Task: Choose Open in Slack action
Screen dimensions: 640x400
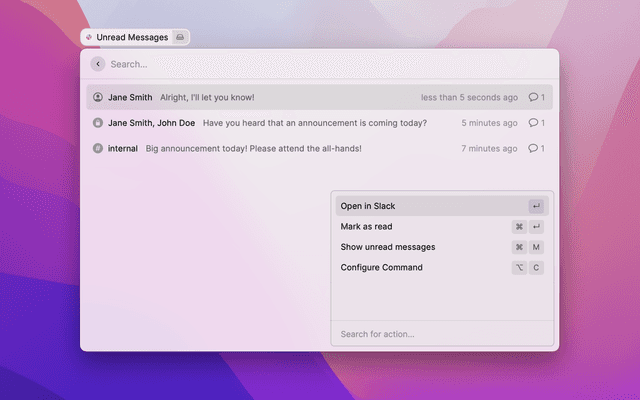Action: pos(368,206)
